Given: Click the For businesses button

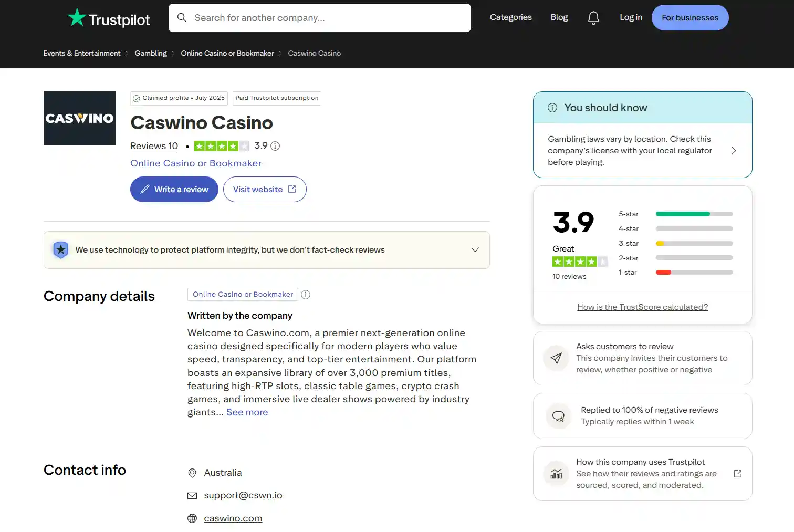Looking at the screenshot, I should coord(690,18).
